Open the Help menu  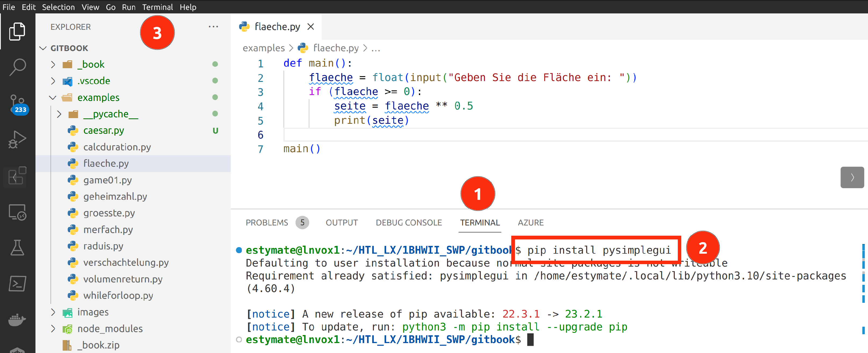coord(188,7)
